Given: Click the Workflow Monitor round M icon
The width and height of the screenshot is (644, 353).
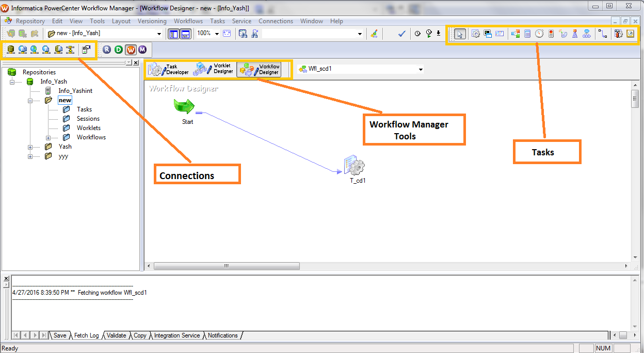Looking at the screenshot, I should coord(142,50).
